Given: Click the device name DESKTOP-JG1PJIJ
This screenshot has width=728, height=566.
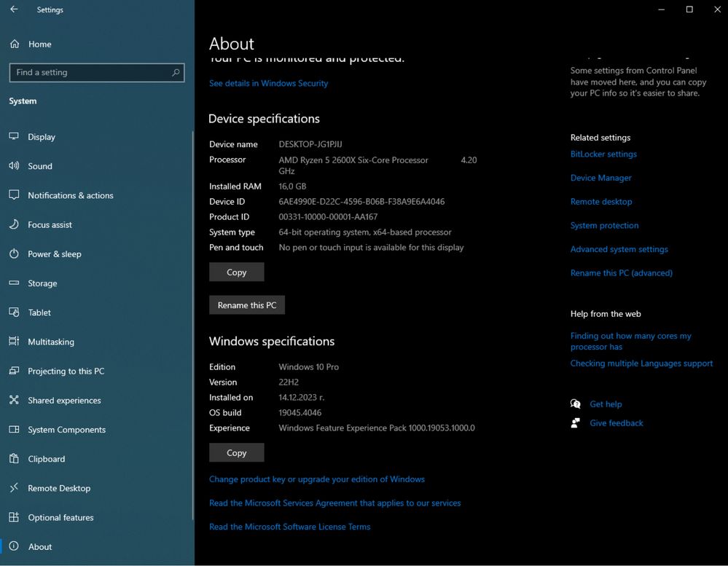Looking at the screenshot, I should tap(310, 144).
